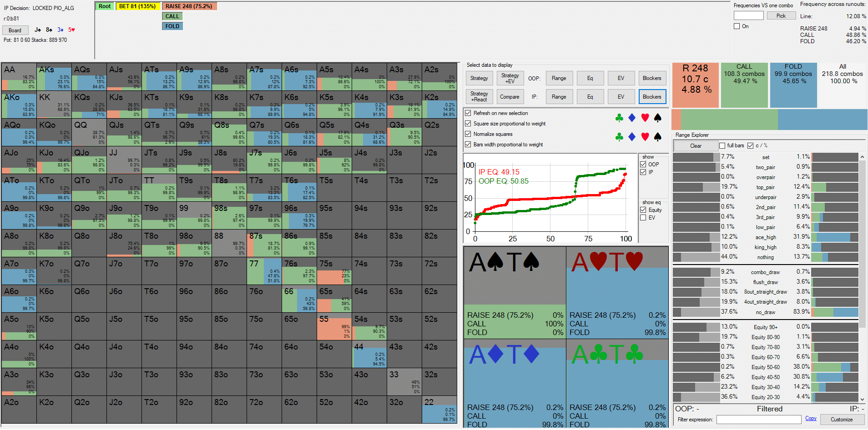Uncheck Normalize squares option
868x430 pixels.
pos(468,134)
